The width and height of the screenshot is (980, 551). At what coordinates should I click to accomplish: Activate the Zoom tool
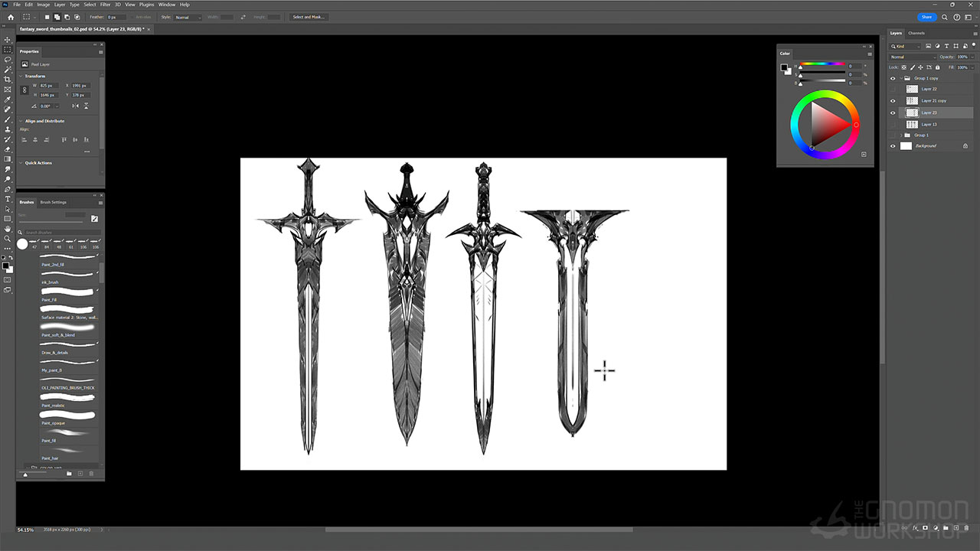coord(8,239)
